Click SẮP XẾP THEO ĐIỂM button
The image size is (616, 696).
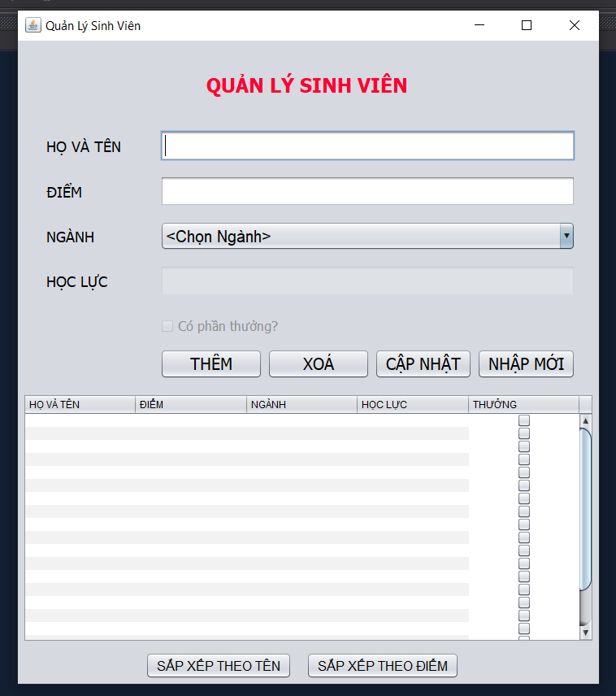(383, 665)
